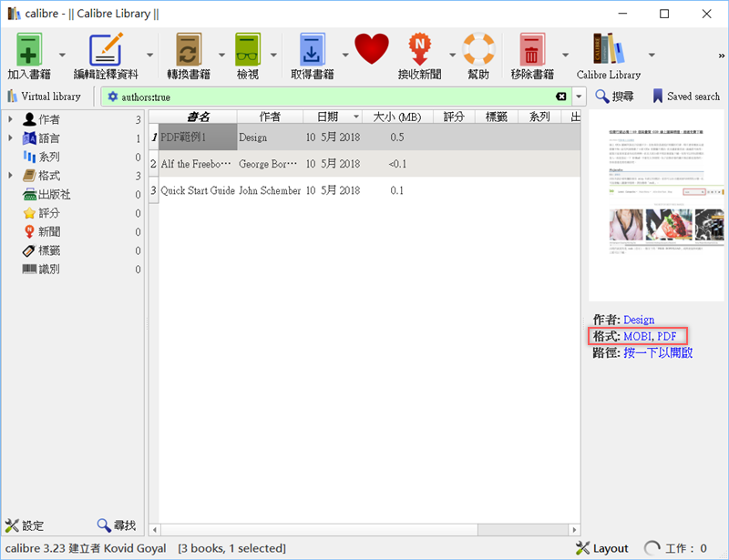Open Add books dropdown arrow

[62, 55]
